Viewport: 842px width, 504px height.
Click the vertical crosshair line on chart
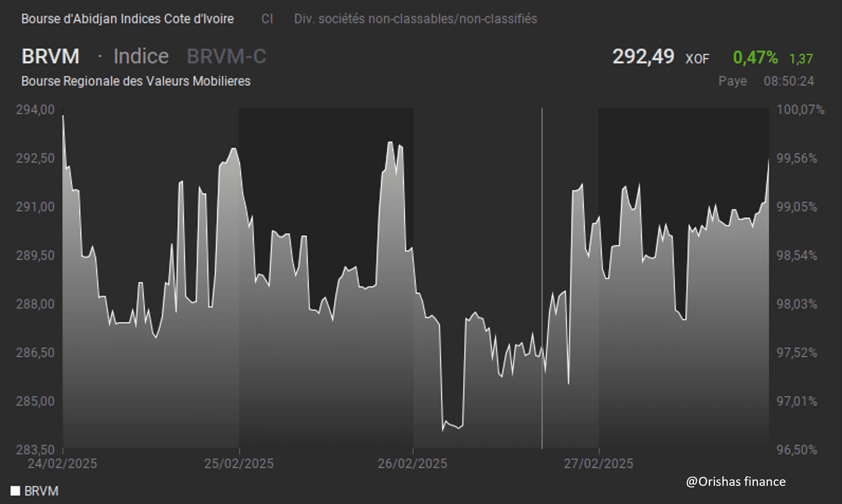[542, 278]
